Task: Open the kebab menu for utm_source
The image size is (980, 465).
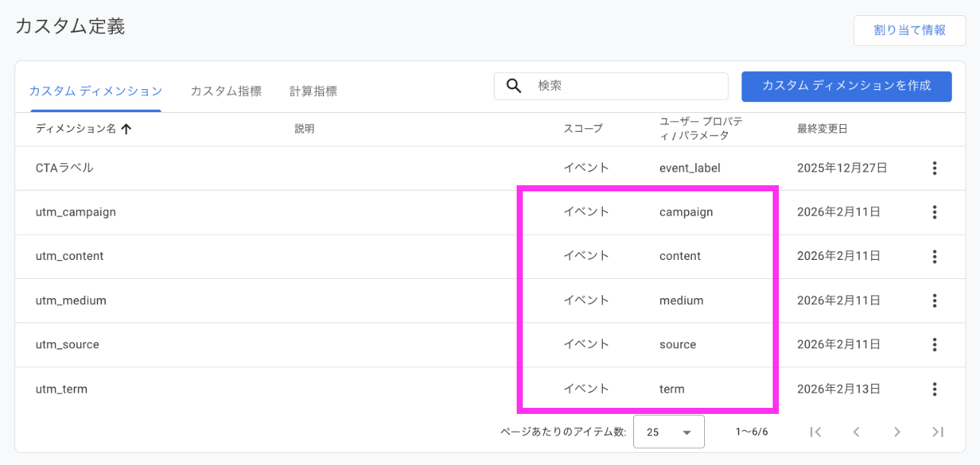Action: 934,345
